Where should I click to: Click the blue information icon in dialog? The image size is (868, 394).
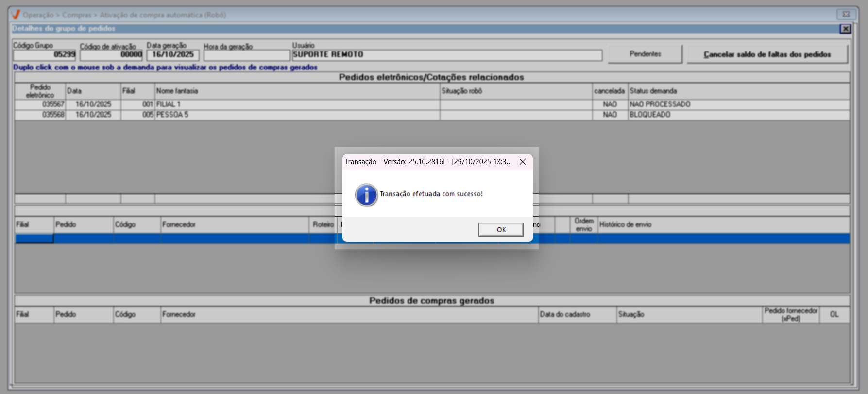366,195
